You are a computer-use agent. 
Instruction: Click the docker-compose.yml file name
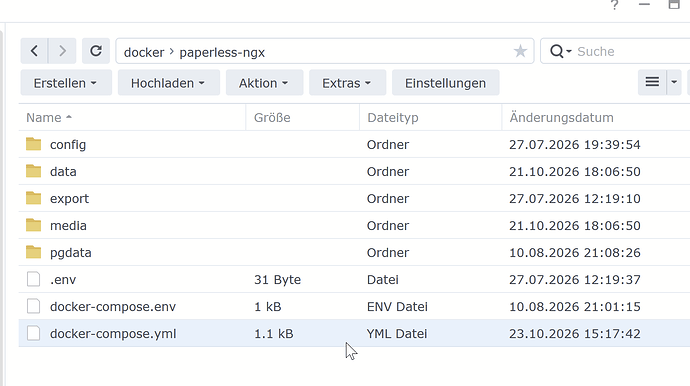tap(113, 334)
